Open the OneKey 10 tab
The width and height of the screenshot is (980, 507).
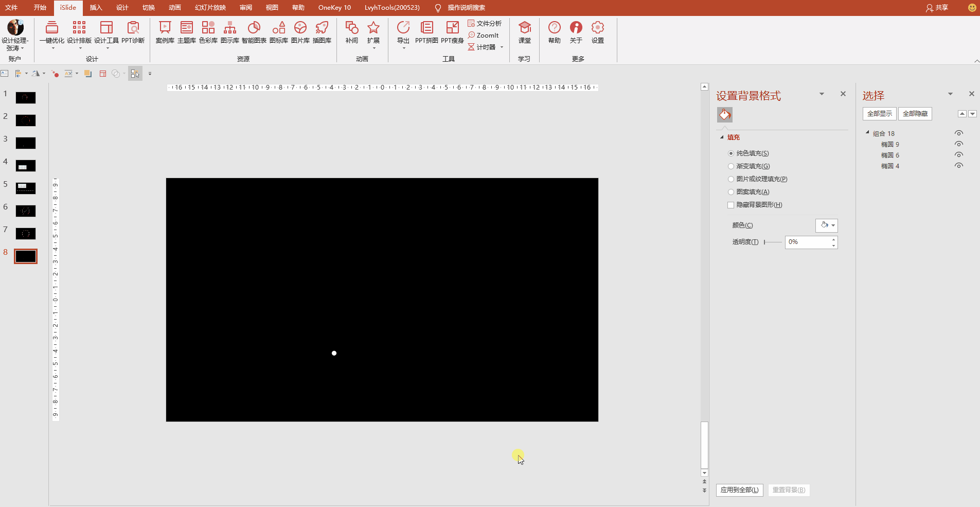334,8
